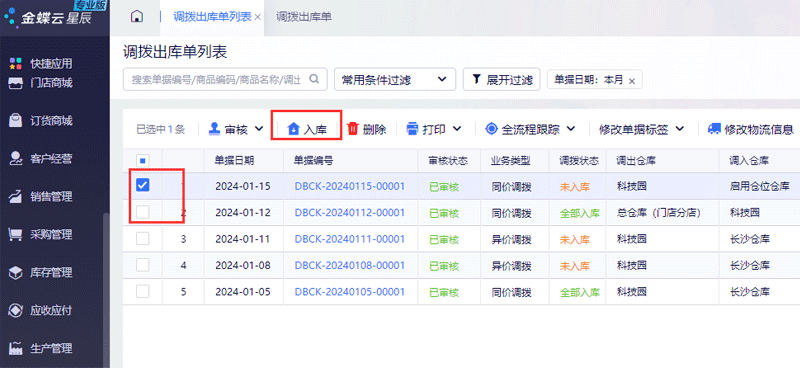Screen dimensions: 800x368
Task: Open 库存管理 in the sidebar
Action: tap(51, 272)
